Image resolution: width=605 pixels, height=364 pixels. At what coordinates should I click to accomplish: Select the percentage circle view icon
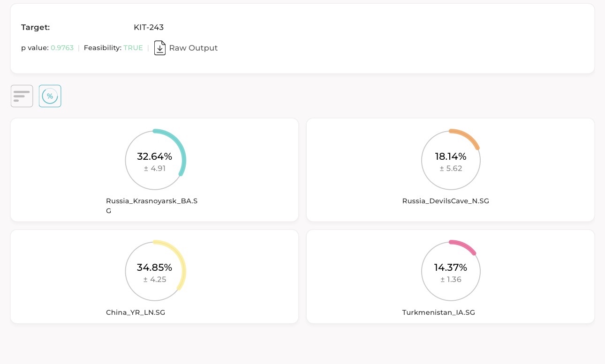pyautogui.click(x=50, y=96)
